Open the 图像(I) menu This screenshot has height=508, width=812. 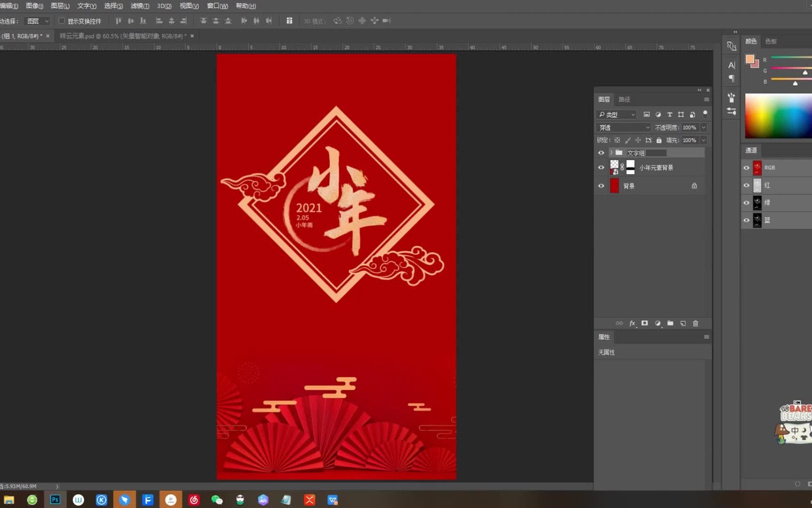[x=34, y=6]
